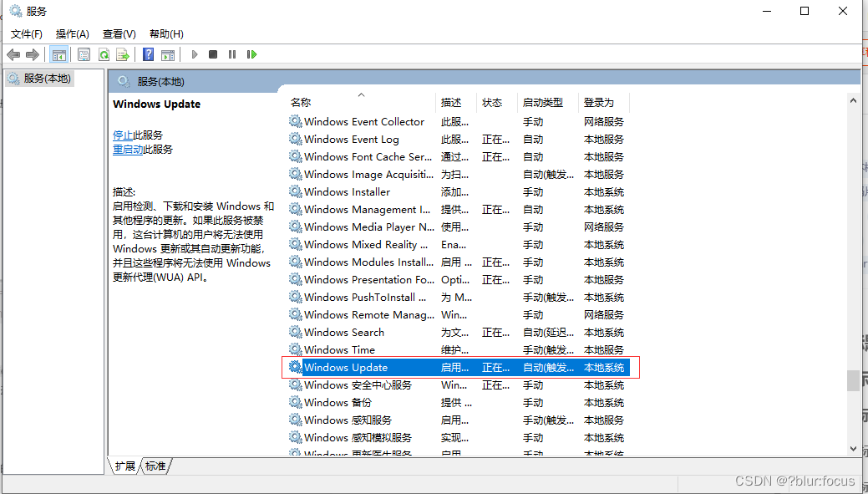The height and width of the screenshot is (494, 868).
Task: Select the Windows Presentation Fo... row
Action: [x=459, y=280]
